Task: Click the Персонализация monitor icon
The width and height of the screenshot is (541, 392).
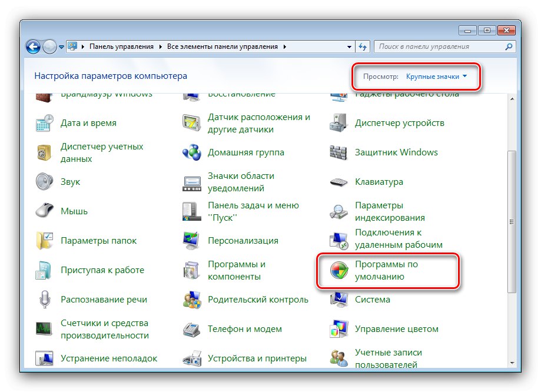Action: point(191,241)
